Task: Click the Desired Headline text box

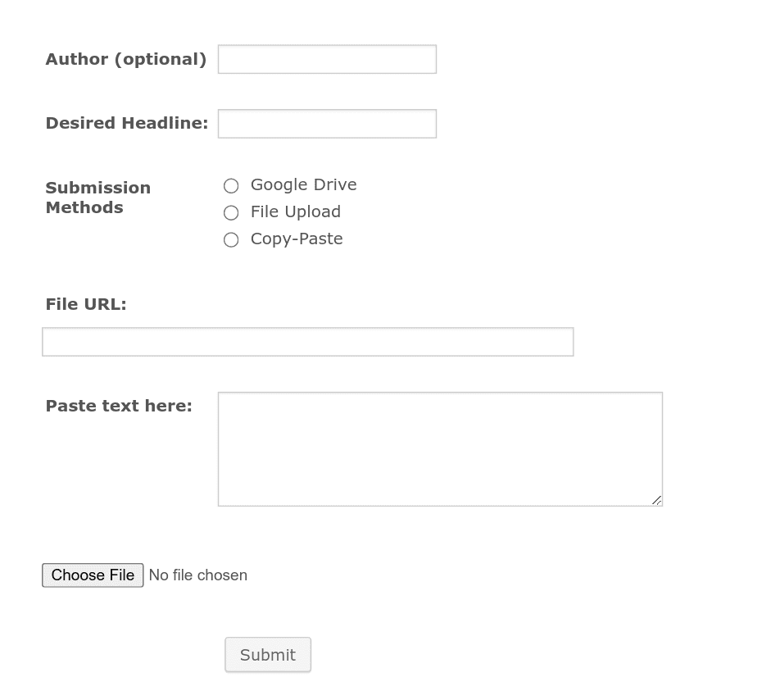Action: tap(326, 123)
